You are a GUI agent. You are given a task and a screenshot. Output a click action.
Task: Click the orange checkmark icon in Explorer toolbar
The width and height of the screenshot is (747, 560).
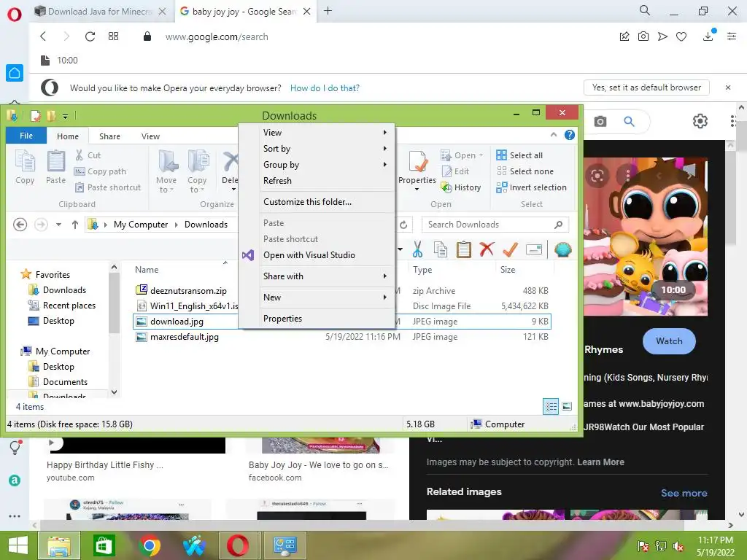[x=510, y=249]
